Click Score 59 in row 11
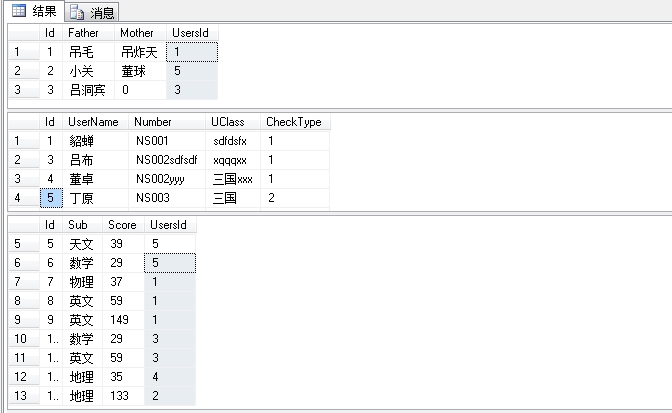 coord(123,357)
